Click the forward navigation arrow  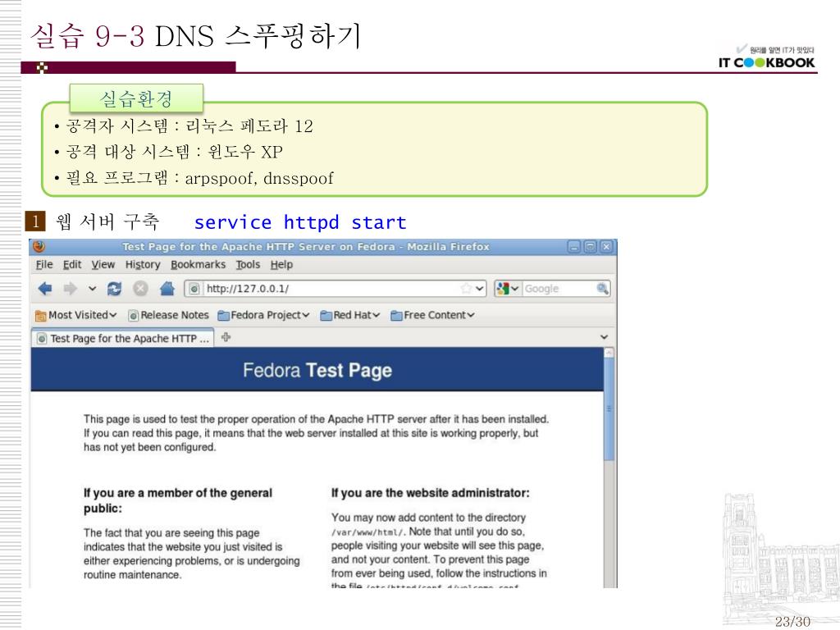(71, 289)
